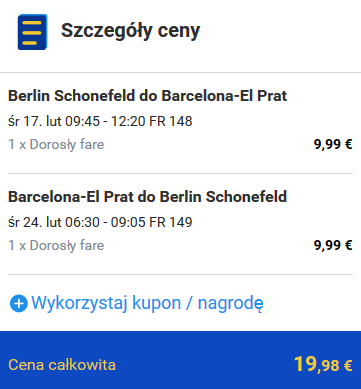Click outbound flight time śr 17. lut line
The height and width of the screenshot is (389, 361).
(x=100, y=121)
